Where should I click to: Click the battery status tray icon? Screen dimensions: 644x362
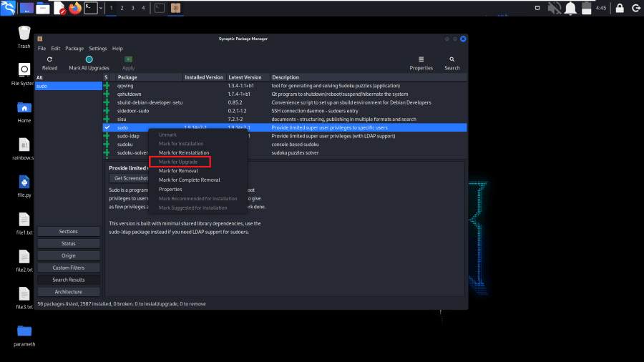point(587,8)
